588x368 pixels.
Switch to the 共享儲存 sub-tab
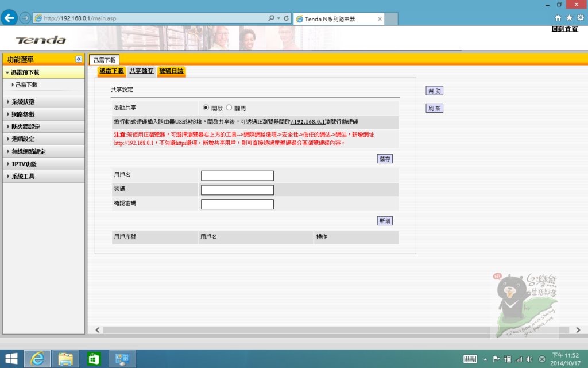[x=141, y=71]
